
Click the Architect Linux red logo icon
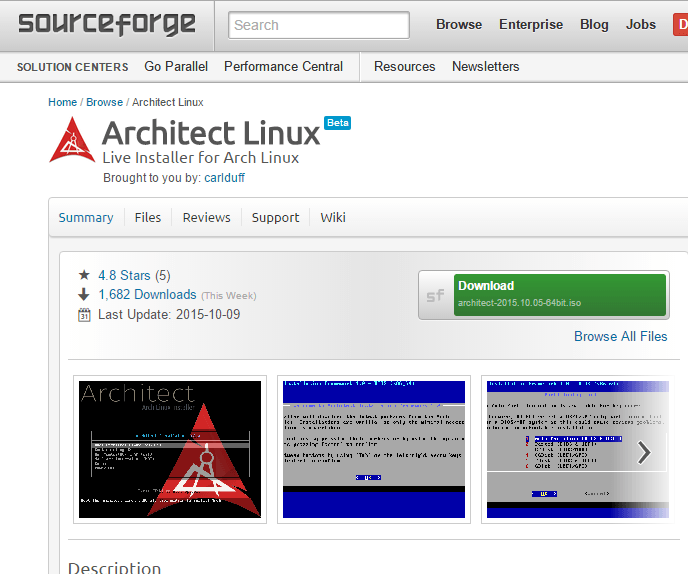click(72, 140)
